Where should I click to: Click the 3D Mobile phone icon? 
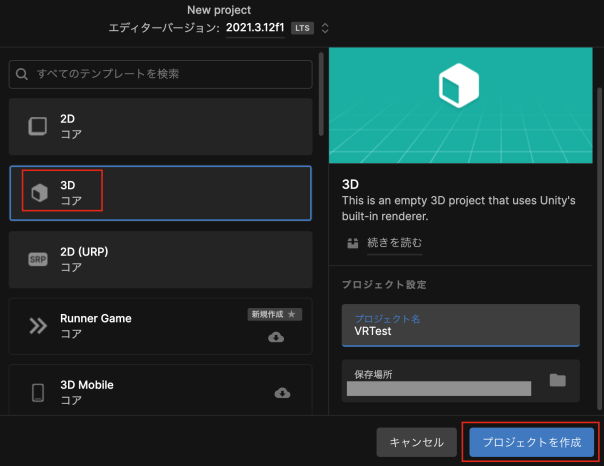click(38, 392)
